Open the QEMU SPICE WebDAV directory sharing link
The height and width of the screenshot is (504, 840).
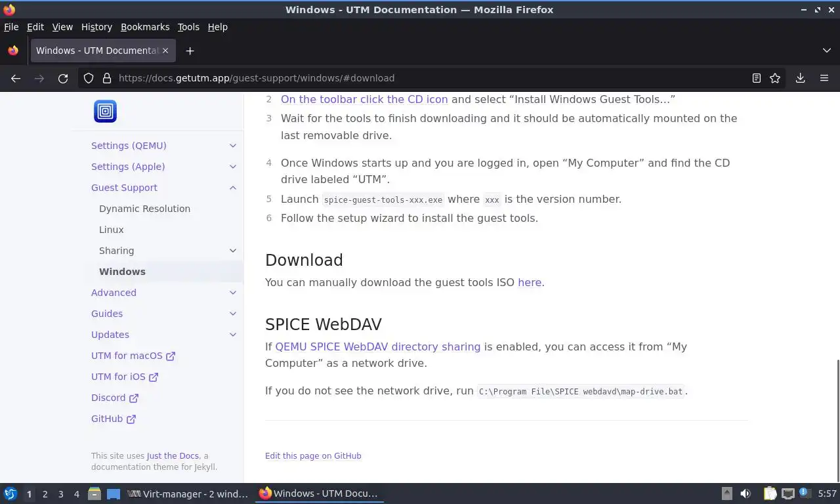click(x=378, y=346)
